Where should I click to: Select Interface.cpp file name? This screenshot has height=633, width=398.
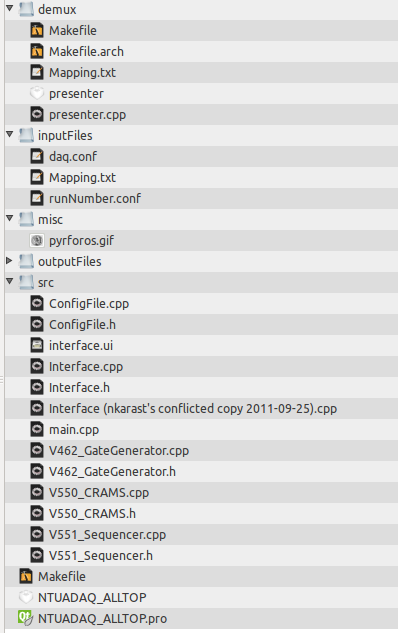(x=86, y=367)
